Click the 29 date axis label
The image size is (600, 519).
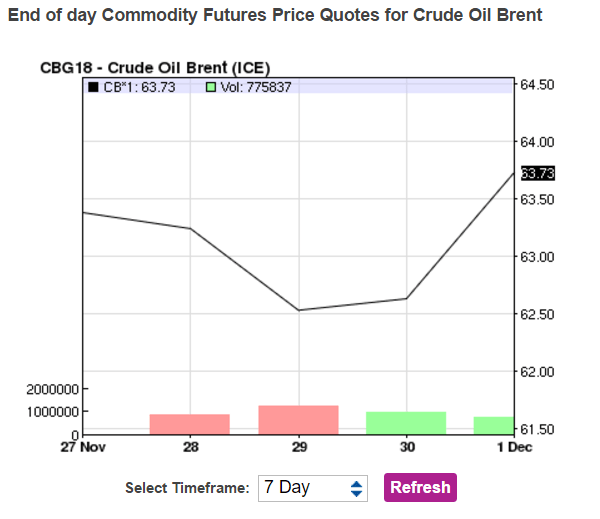[298, 447]
